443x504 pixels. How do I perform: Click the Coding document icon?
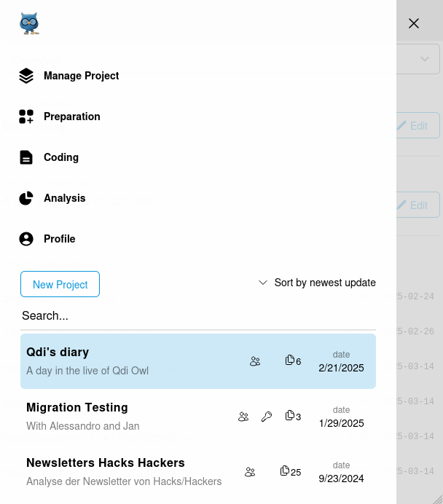coord(26,157)
